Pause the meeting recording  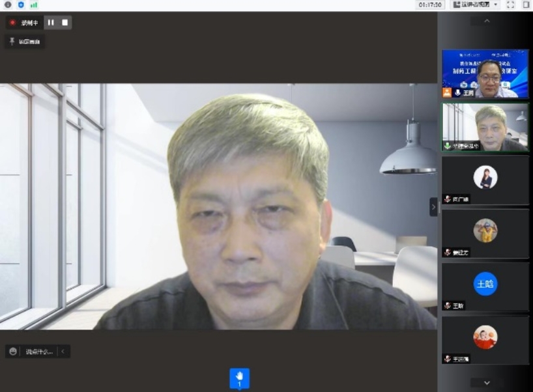point(51,23)
